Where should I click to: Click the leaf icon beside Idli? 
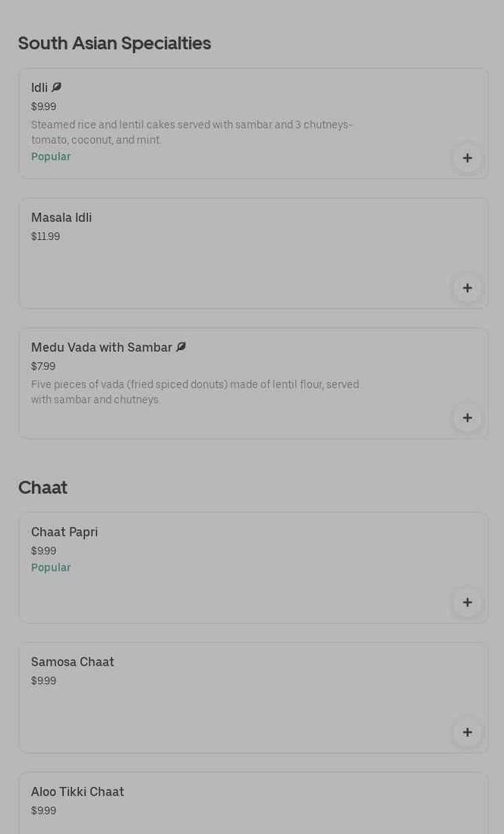(x=56, y=87)
